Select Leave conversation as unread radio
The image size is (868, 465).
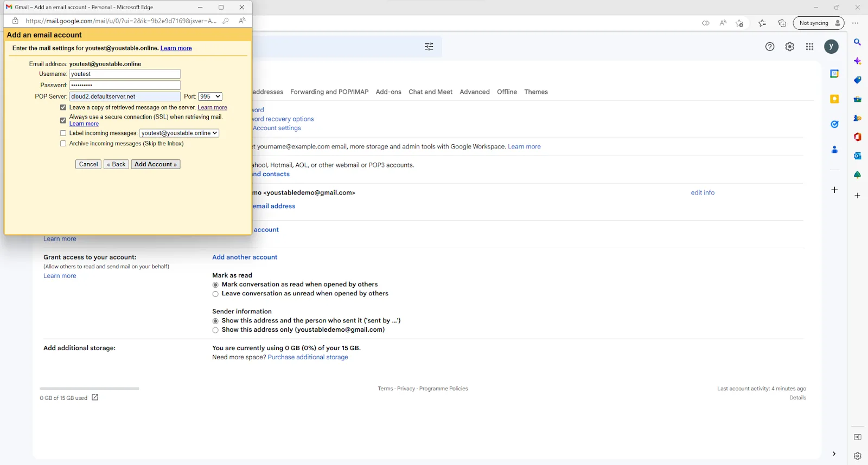(x=215, y=294)
